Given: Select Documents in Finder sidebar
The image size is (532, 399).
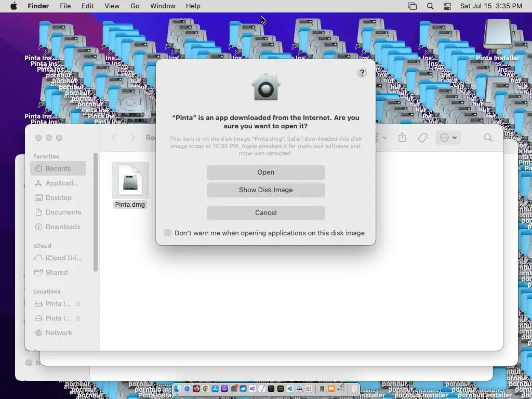Looking at the screenshot, I should pos(58,212).
